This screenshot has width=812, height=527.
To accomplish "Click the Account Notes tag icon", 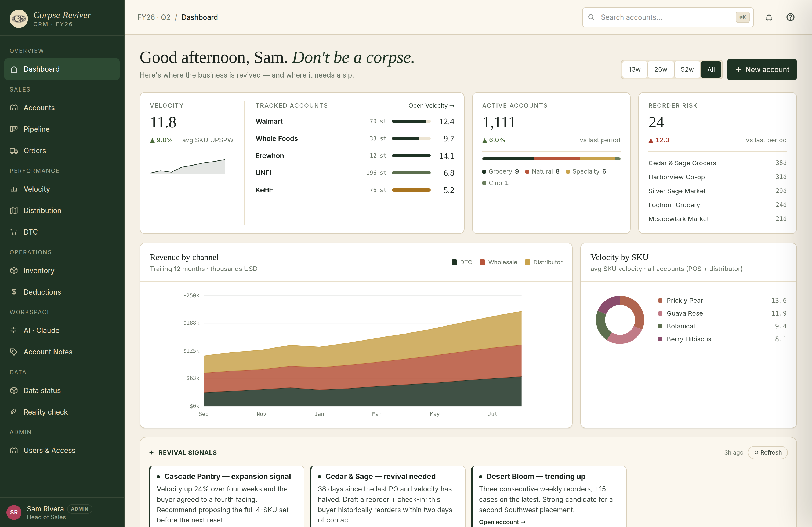I will [14, 352].
